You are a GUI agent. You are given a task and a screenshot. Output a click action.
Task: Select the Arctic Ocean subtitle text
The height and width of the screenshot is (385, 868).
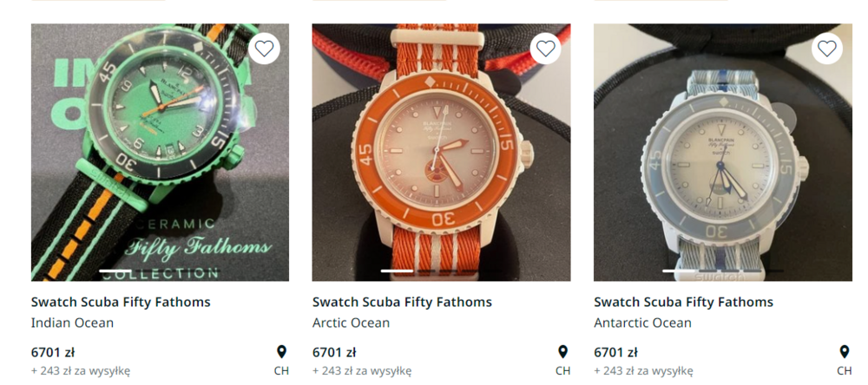tap(351, 323)
